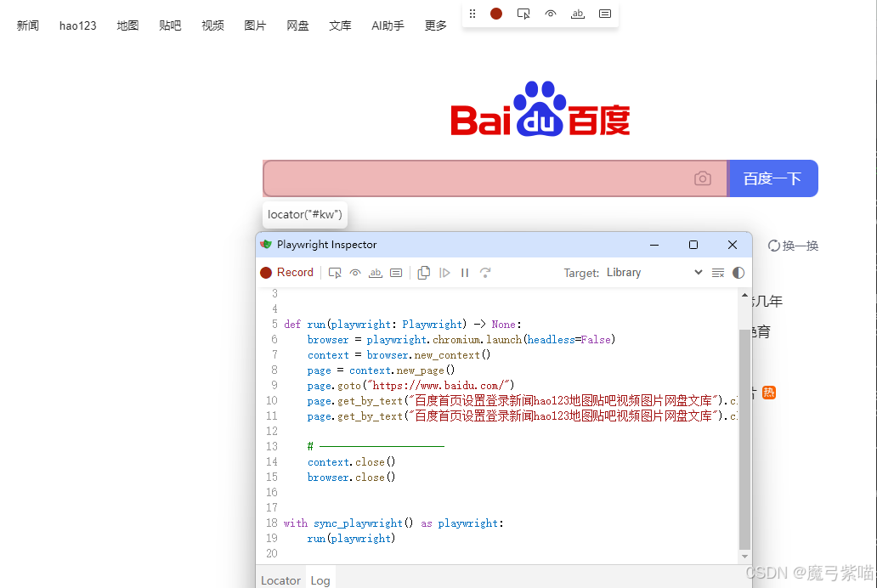Clear the recorded script with the lines icon
The image size is (877, 588).
(x=717, y=273)
